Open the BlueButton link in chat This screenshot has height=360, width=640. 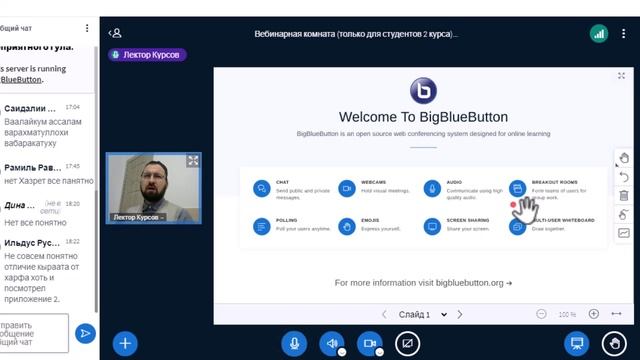[x=21, y=80]
